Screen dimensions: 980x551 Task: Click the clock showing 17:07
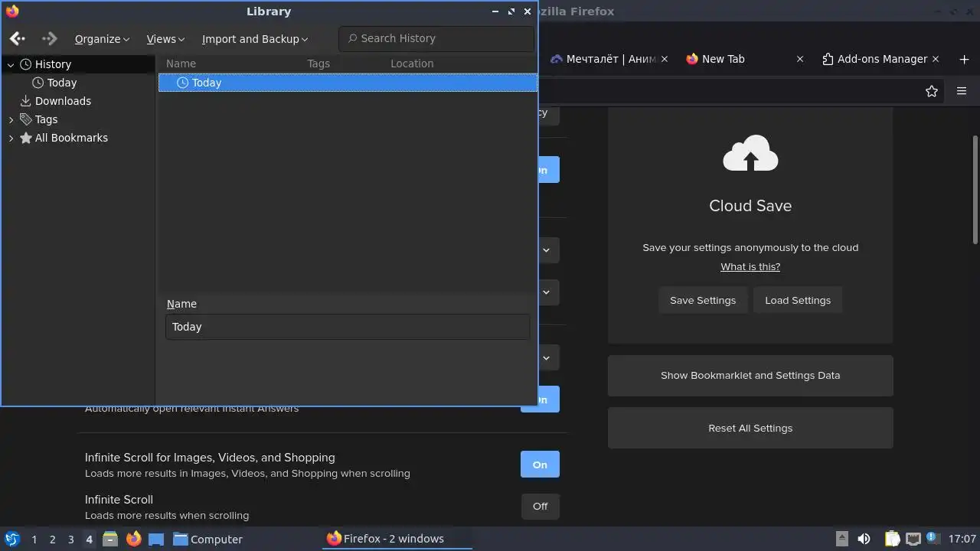click(962, 539)
